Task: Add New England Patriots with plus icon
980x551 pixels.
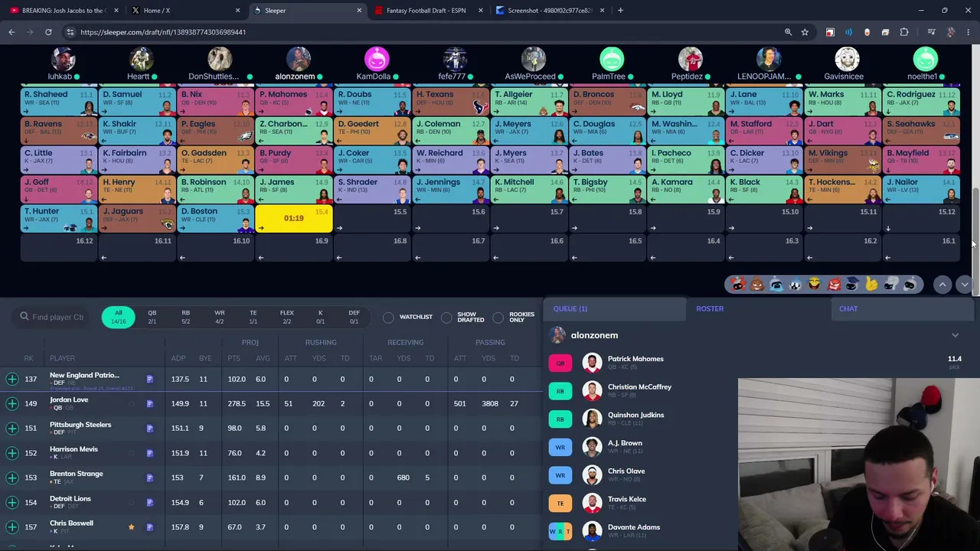Action: pos(12,379)
